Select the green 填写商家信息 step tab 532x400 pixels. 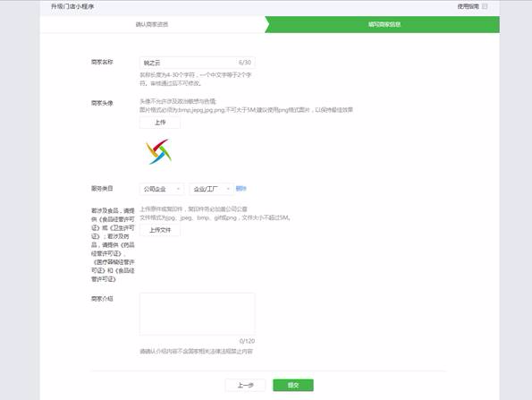coord(384,24)
